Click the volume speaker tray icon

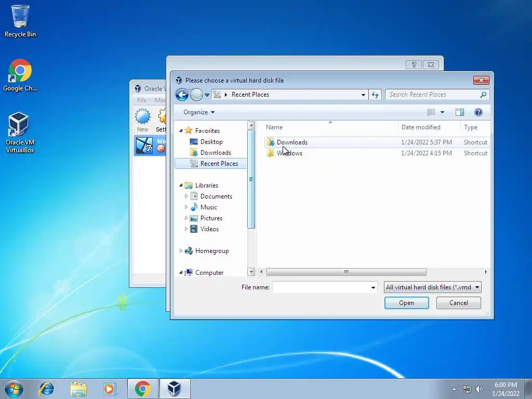(x=479, y=389)
